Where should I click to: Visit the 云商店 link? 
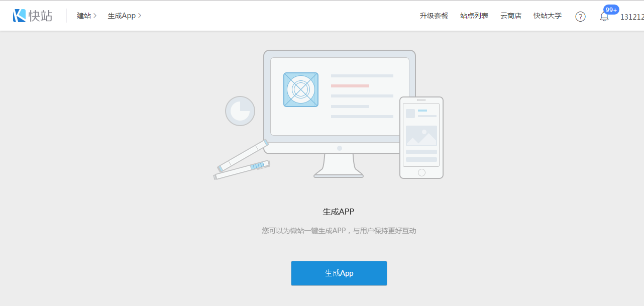pyautogui.click(x=511, y=16)
